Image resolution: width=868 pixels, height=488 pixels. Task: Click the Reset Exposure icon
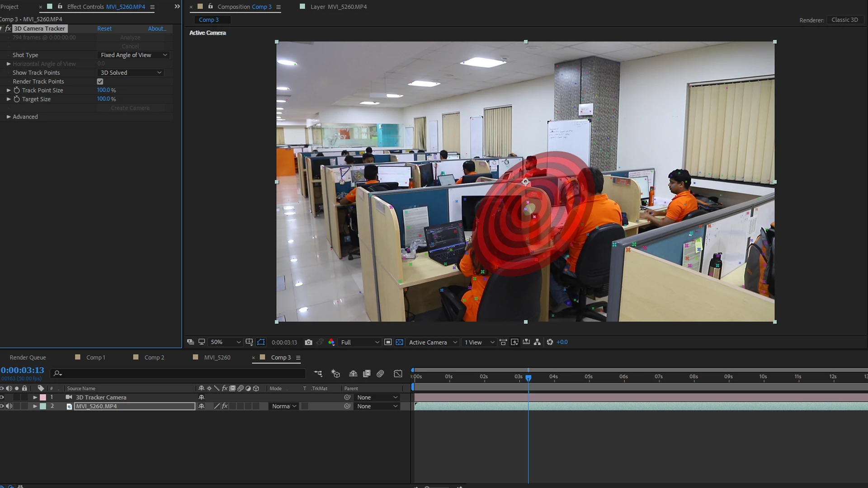[550, 343]
